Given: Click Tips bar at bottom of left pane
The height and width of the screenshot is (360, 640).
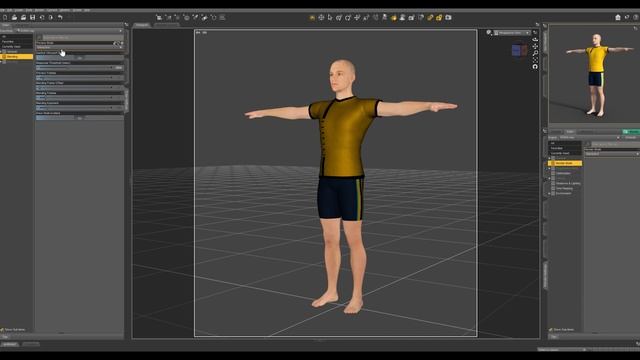Looking at the screenshot, I should (62, 337).
